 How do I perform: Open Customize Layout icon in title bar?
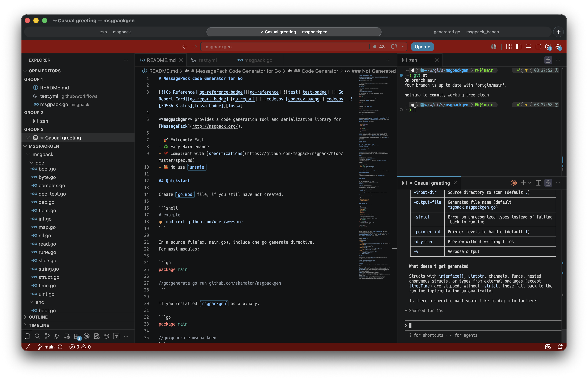(x=509, y=47)
